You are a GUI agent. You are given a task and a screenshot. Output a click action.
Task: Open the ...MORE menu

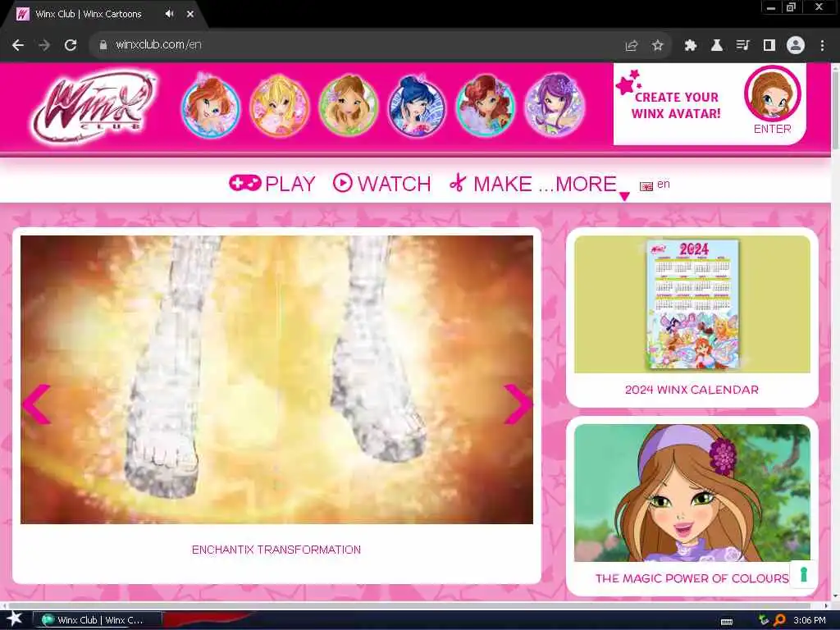pos(577,184)
